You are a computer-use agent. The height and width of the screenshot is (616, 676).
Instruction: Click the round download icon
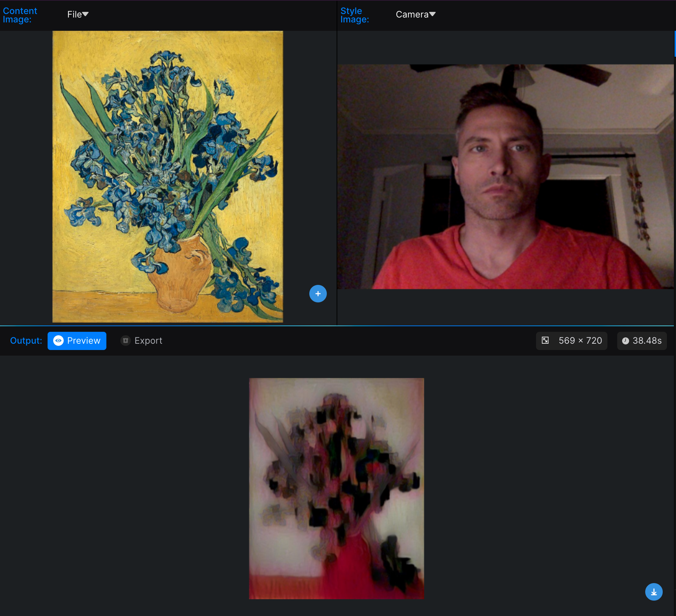point(654,592)
